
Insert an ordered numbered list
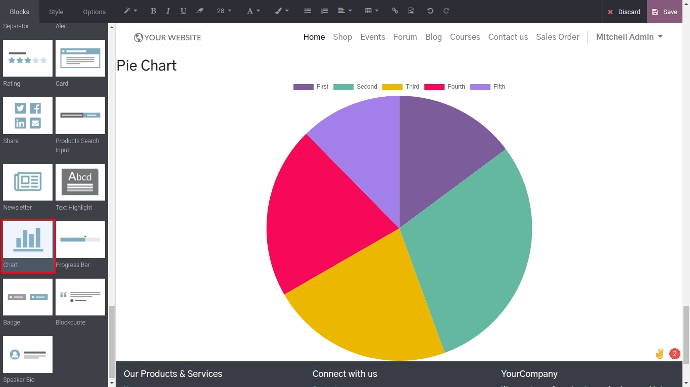pyautogui.click(x=324, y=11)
